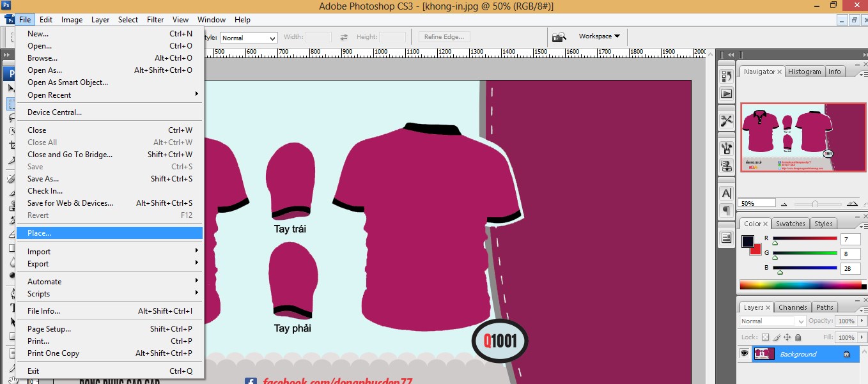Viewport: 868px width, 384px height.
Task: Open the Tool Presets panel icon
Action: pos(726,121)
